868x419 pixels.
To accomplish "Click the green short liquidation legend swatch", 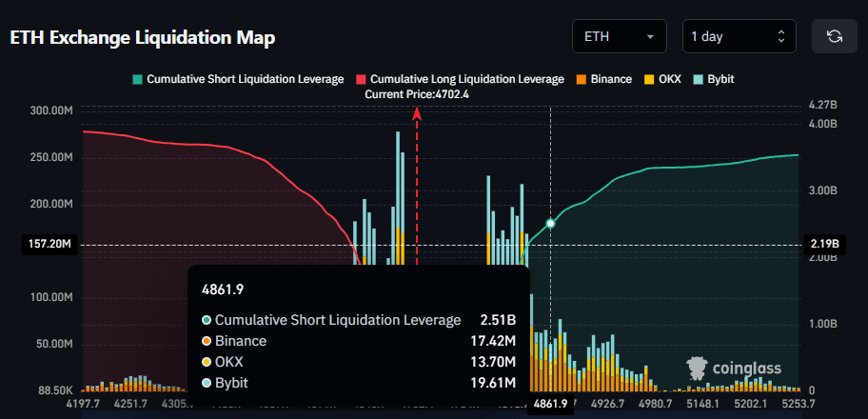I will pyautogui.click(x=140, y=79).
